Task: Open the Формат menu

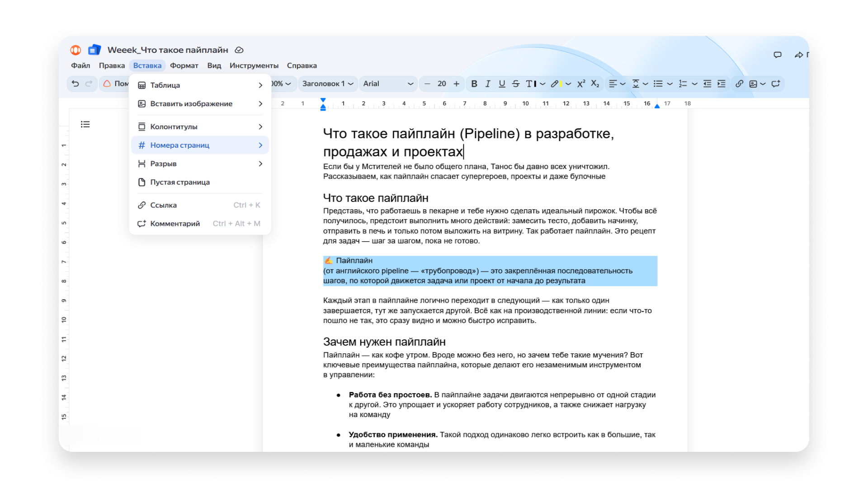Action: [184, 66]
